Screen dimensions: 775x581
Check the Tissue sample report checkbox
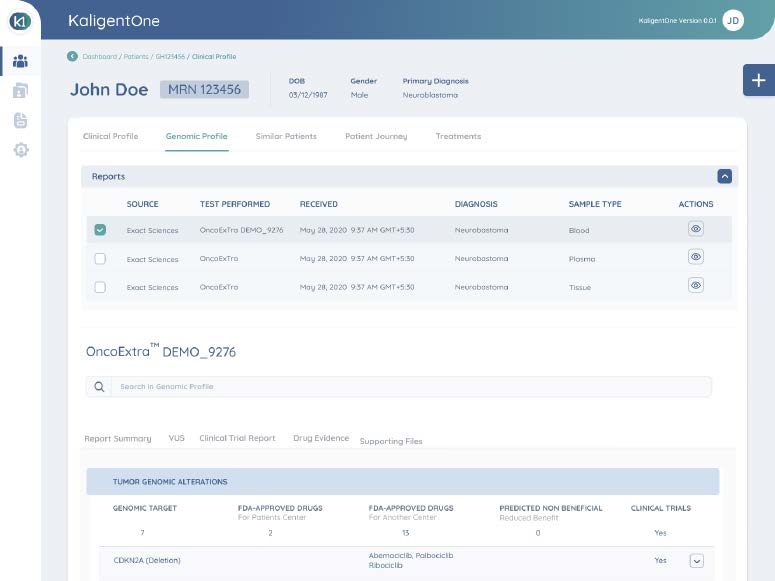100,287
